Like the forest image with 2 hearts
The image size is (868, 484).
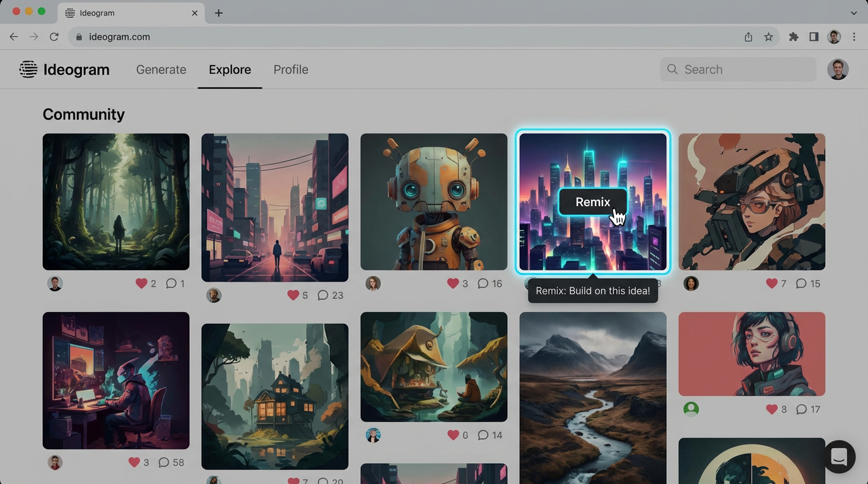point(141,284)
